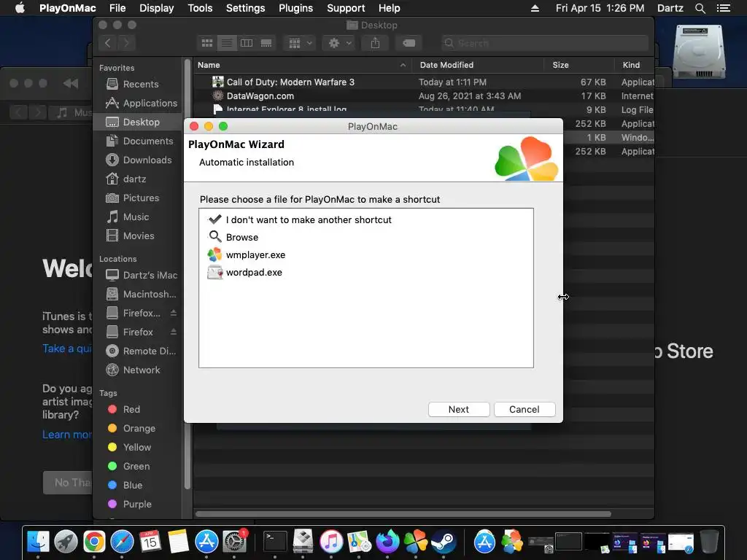The width and height of the screenshot is (747, 560).
Task: Eject the second Firefox volume in sidebar
Action: 174,332
